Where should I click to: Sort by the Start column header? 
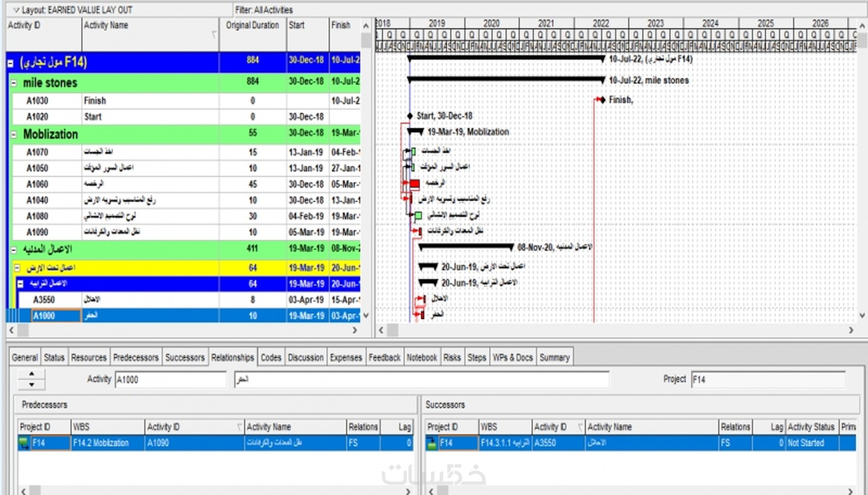click(307, 34)
